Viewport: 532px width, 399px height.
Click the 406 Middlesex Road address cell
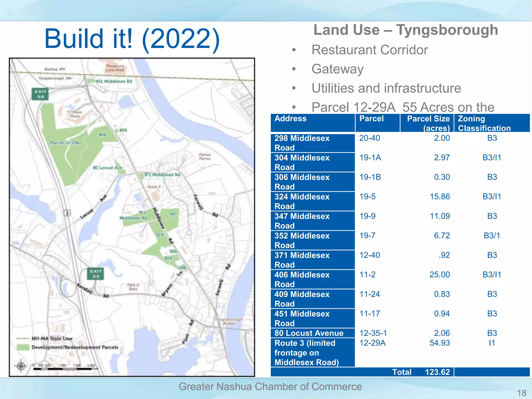click(312, 279)
